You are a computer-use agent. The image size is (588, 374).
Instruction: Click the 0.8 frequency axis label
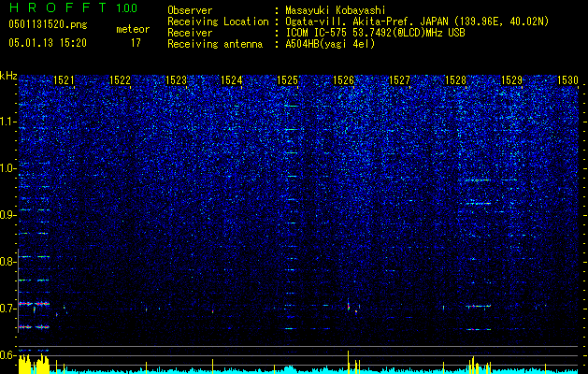click(x=8, y=262)
